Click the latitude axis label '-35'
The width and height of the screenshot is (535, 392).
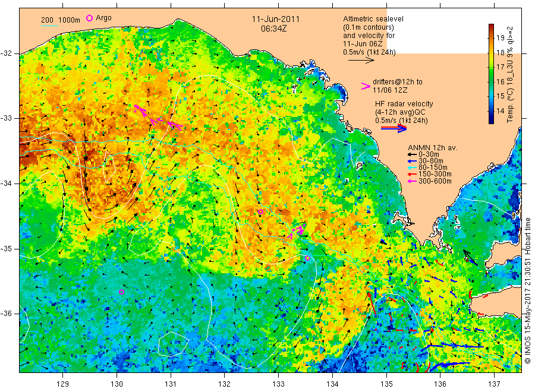point(6,249)
